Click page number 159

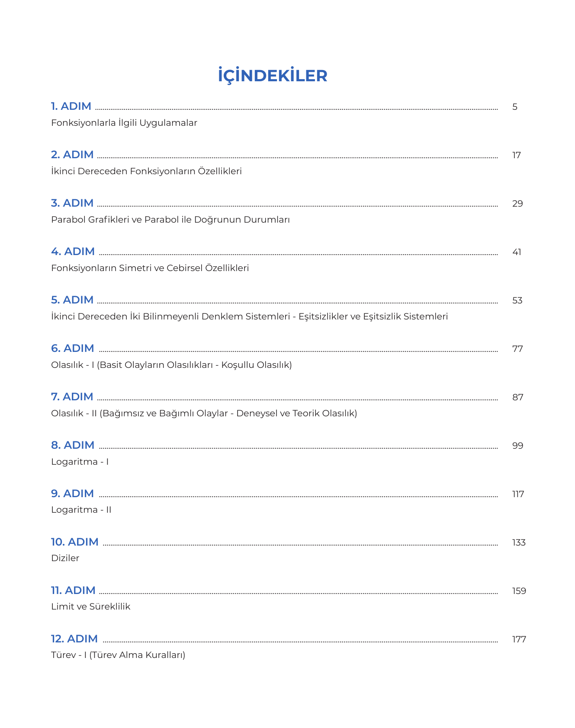click(519, 591)
